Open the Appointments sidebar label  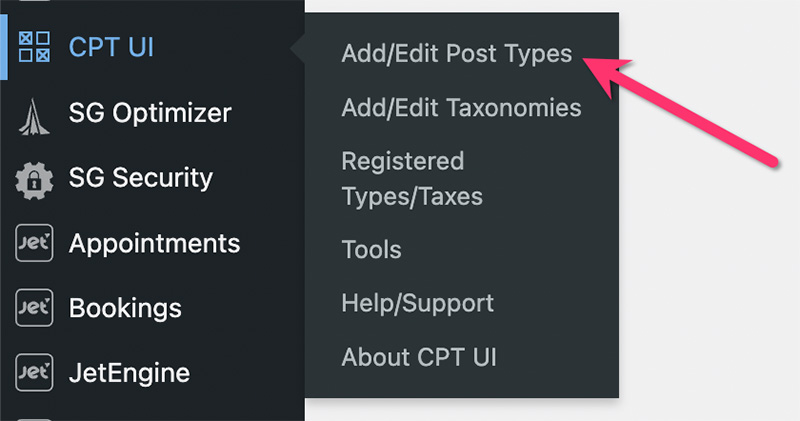click(155, 244)
